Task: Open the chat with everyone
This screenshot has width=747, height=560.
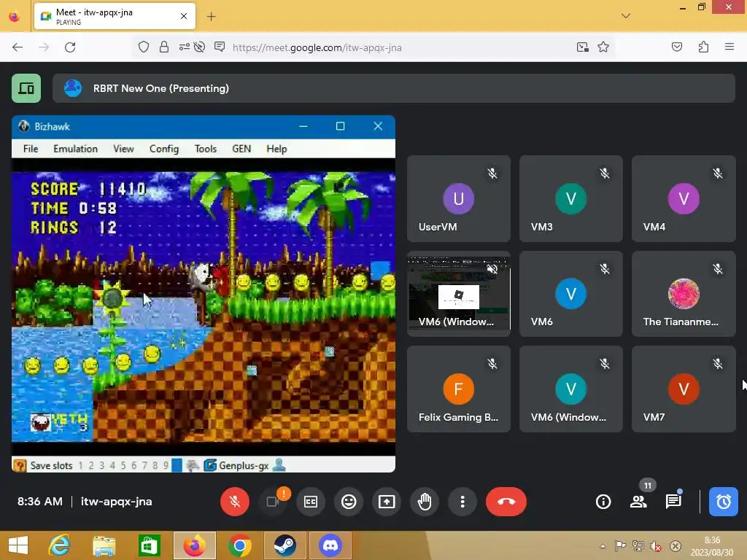Action: point(673,502)
